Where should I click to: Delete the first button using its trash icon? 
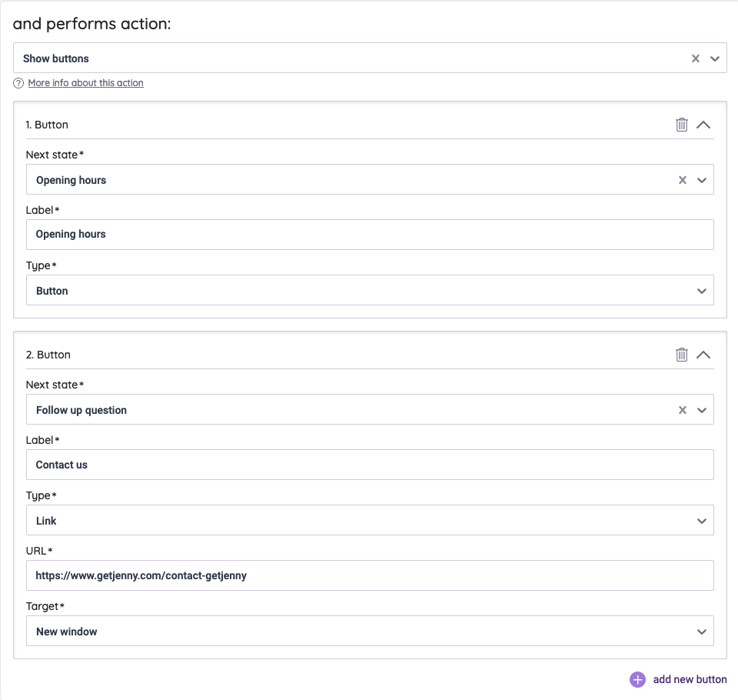coord(682,124)
